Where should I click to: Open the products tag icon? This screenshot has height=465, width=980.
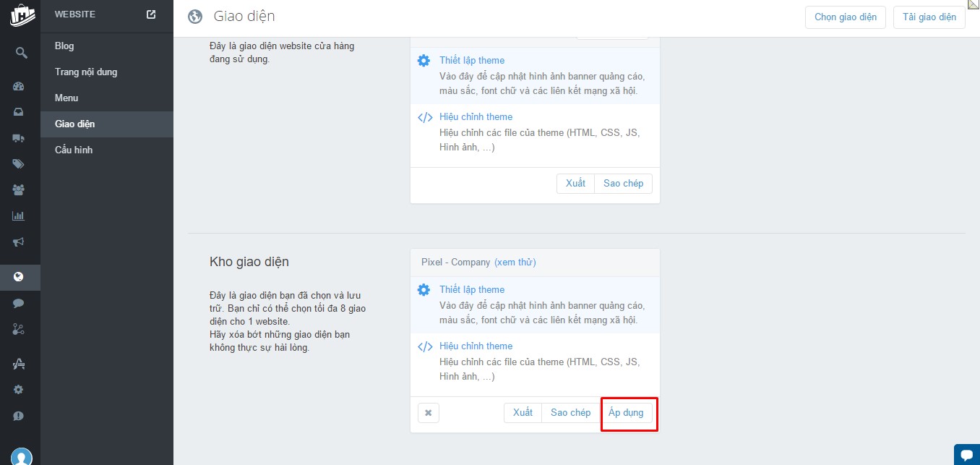pyautogui.click(x=19, y=164)
